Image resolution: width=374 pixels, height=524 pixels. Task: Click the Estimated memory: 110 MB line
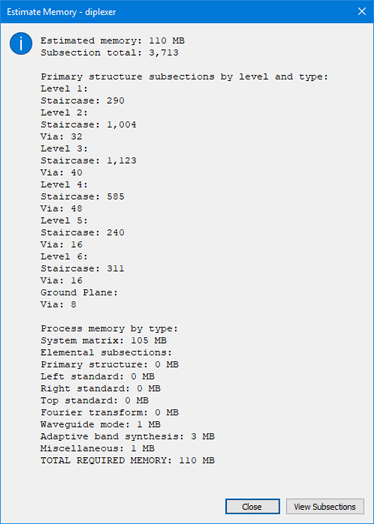113,41
